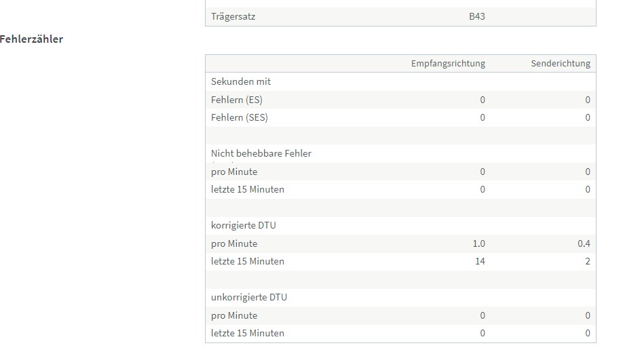Click 'pro Minute' below Nicht behebbare Fehler
Image resolution: width=644 pixels, height=354 pixels.
pyautogui.click(x=234, y=172)
